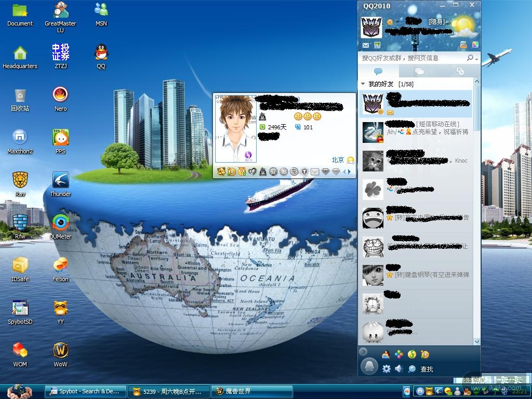Viewport: 532px width, 399px height.
Task: Switch to the groups tab with double bubbles
Action: (x=419, y=71)
